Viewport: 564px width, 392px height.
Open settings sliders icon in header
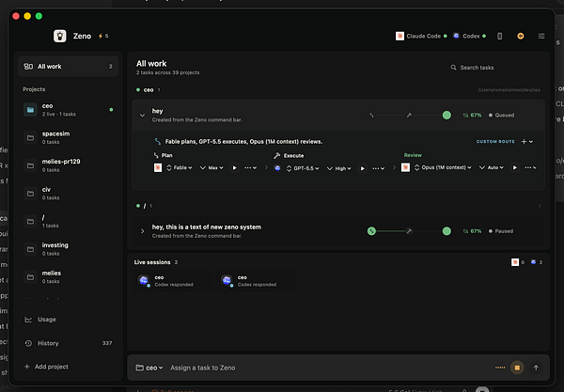(x=541, y=36)
